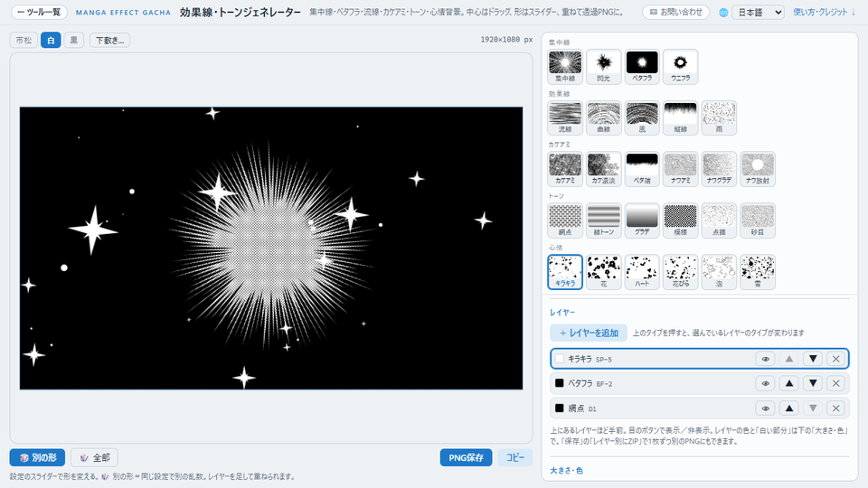Switch preview background to 白 white
868x488 pixels.
pyautogui.click(x=51, y=40)
